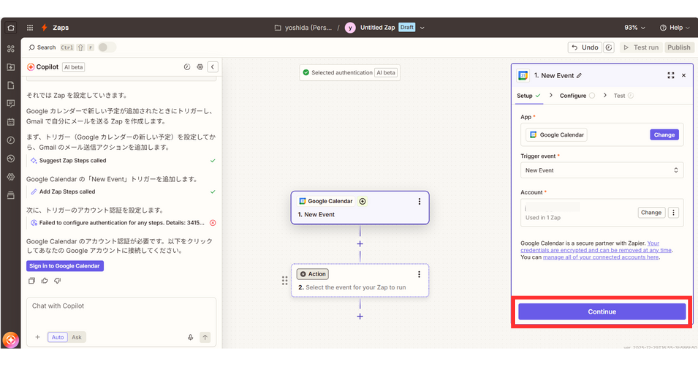
Task: Toggle the switch next to Search
Action: click(x=106, y=47)
